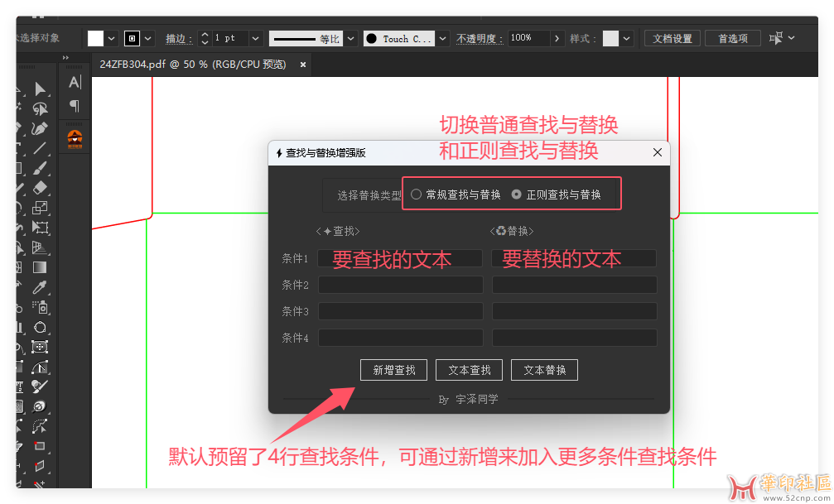834x504 pixels.
Task: Open 文档设置 from the control bar
Action: point(673,38)
